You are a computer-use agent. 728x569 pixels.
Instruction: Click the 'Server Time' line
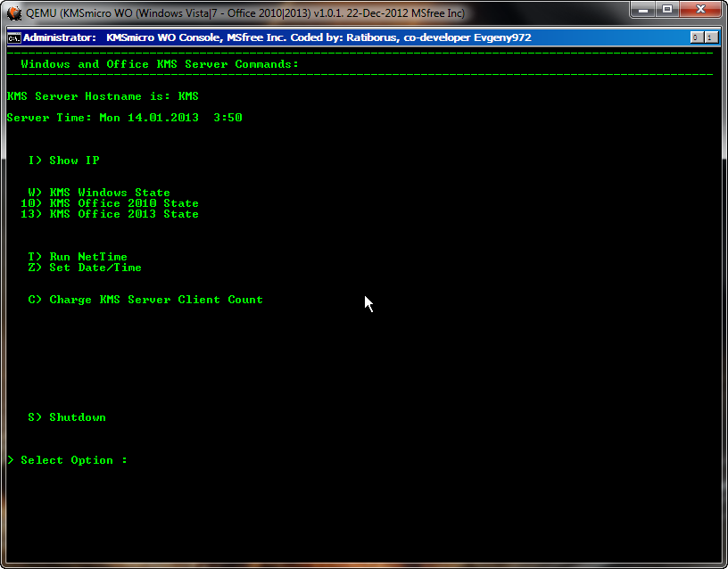(124, 118)
